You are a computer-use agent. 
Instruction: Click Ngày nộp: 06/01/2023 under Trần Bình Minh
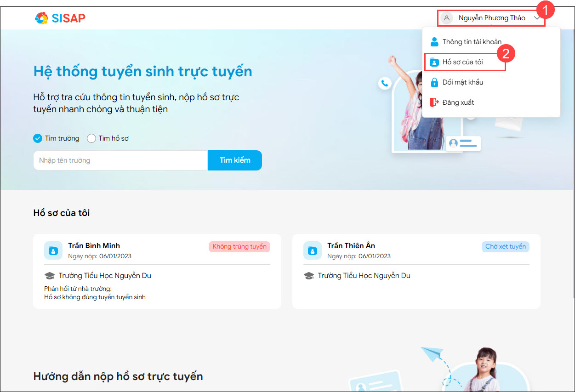coord(100,256)
